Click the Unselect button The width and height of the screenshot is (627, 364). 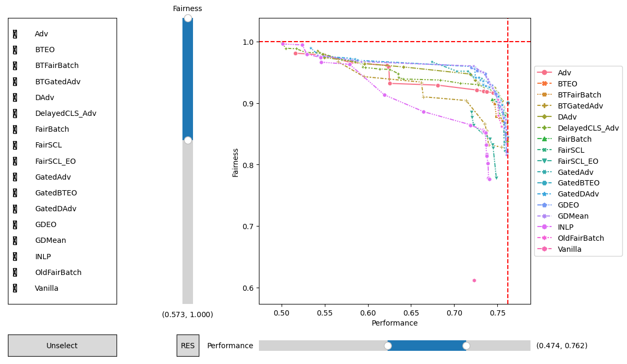pyautogui.click(x=62, y=346)
